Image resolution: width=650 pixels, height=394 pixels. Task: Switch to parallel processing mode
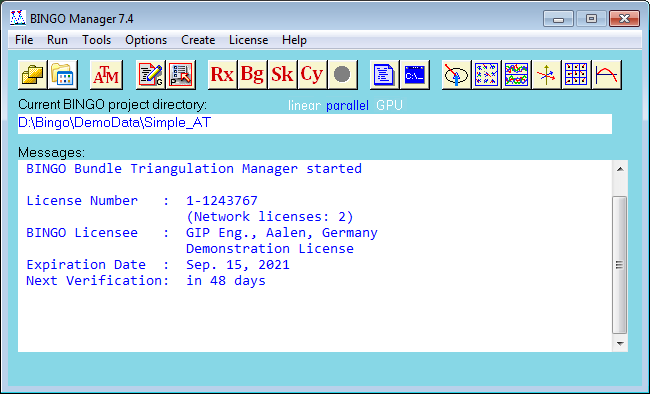click(x=347, y=106)
